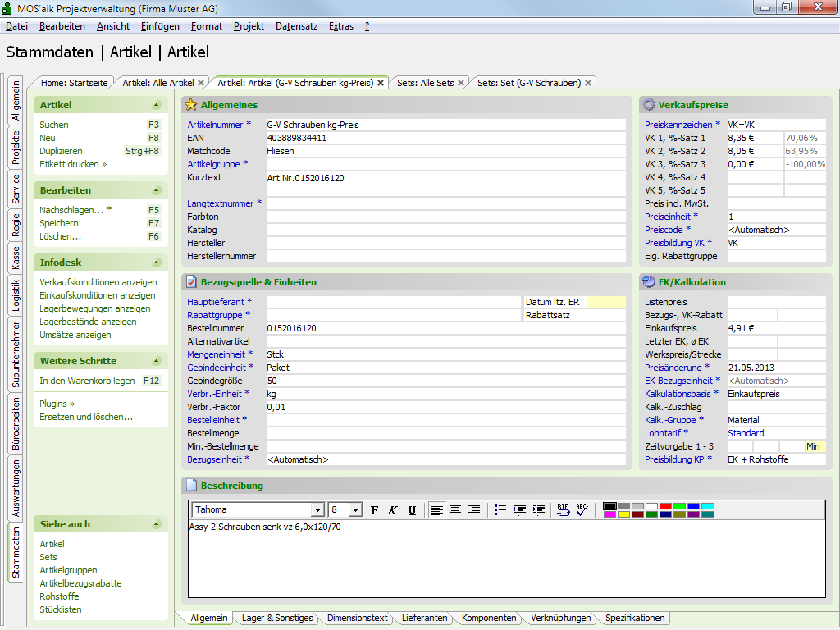
Task: Open the Datensatz menu
Action: pyautogui.click(x=296, y=26)
